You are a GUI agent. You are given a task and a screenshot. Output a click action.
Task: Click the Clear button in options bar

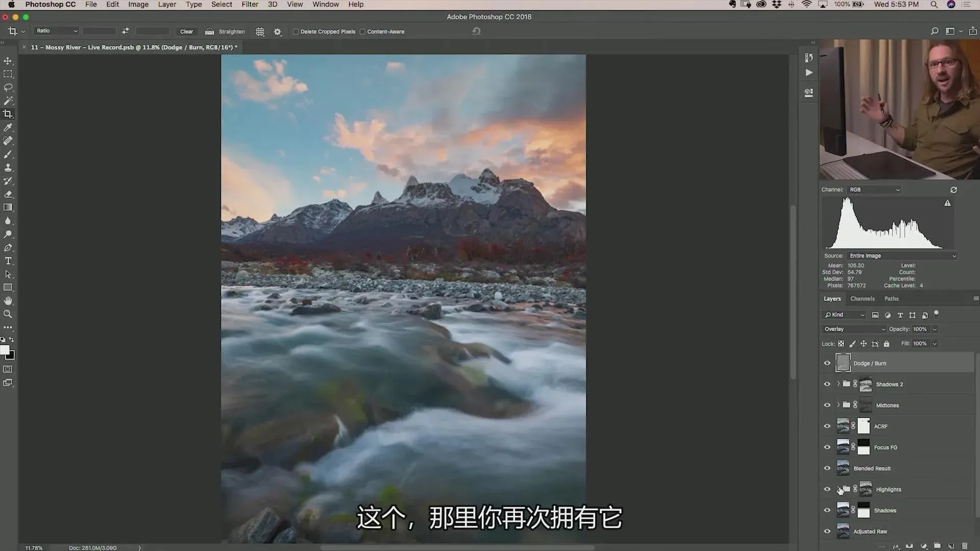(186, 32)
